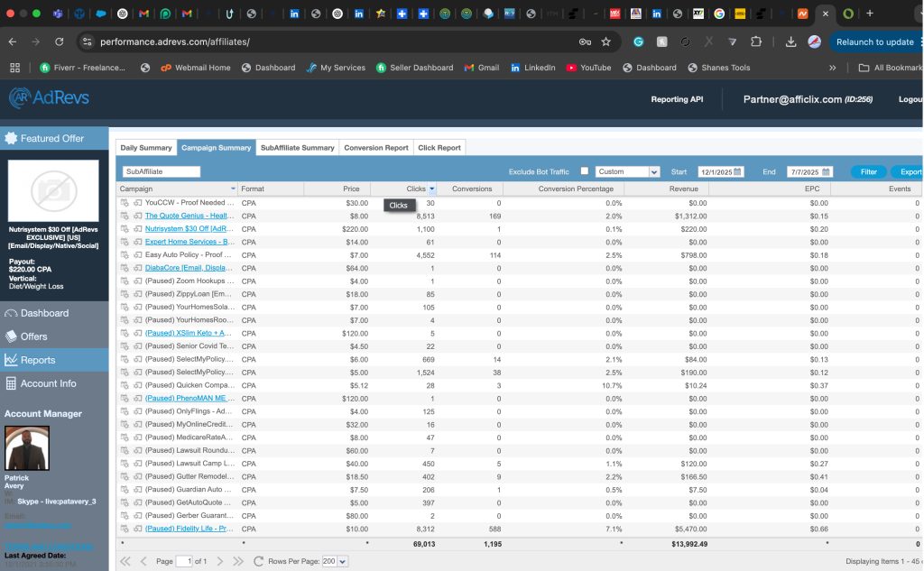Open the End date calendar picker icon

click(x=826, y=171)
